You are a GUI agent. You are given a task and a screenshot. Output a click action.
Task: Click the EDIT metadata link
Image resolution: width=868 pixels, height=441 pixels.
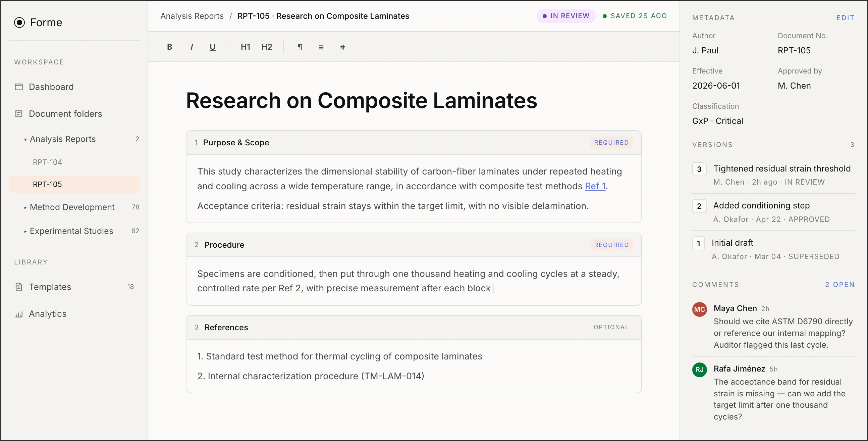845,18
